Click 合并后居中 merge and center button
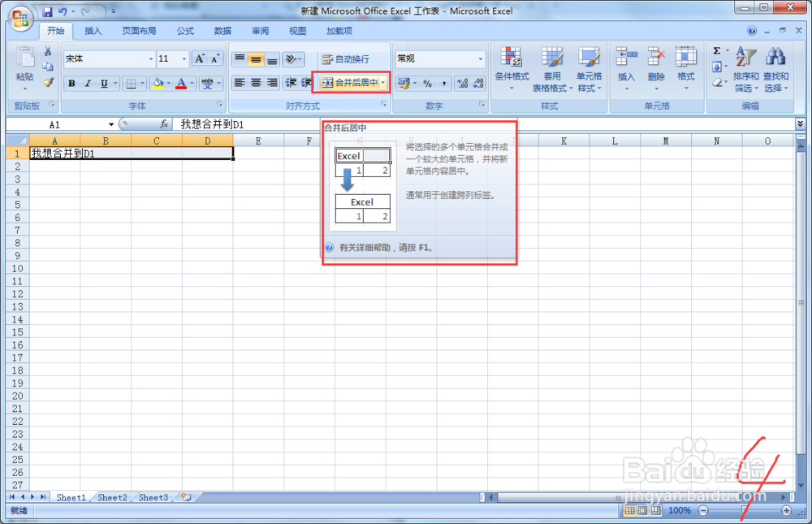 coord(350,83)
